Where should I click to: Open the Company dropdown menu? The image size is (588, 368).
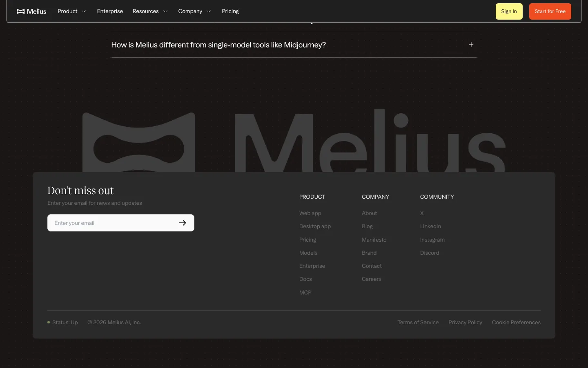click(x=194, y=11)
